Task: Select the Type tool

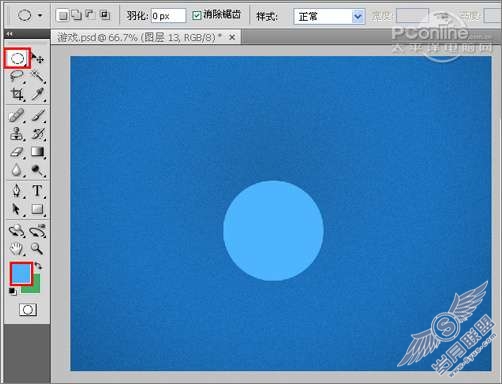Action: [38, 191]
